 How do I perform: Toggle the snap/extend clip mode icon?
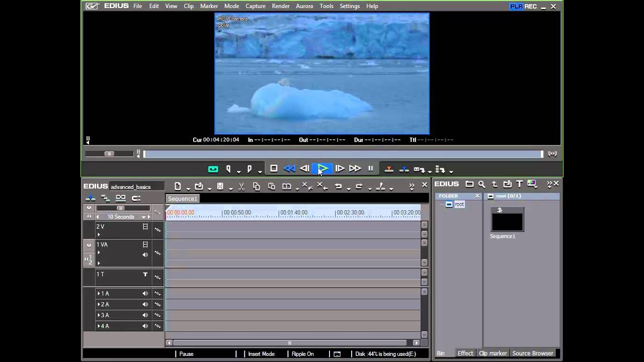136,198
